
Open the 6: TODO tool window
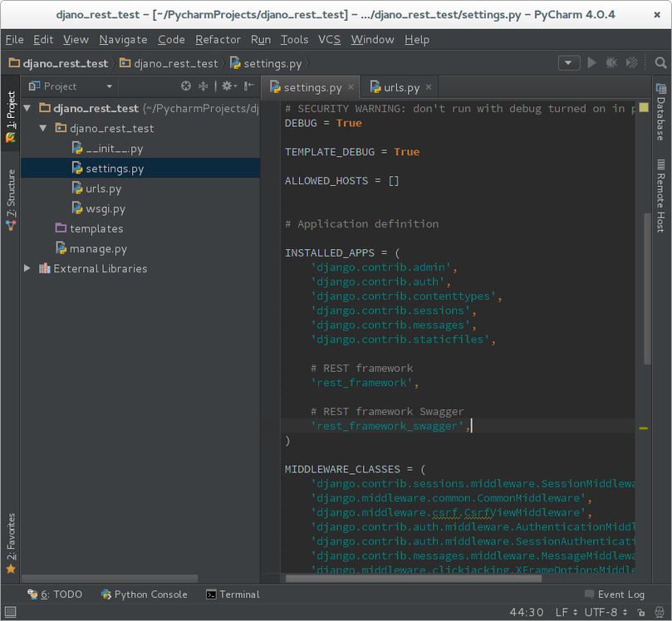[x=55, y=594]
